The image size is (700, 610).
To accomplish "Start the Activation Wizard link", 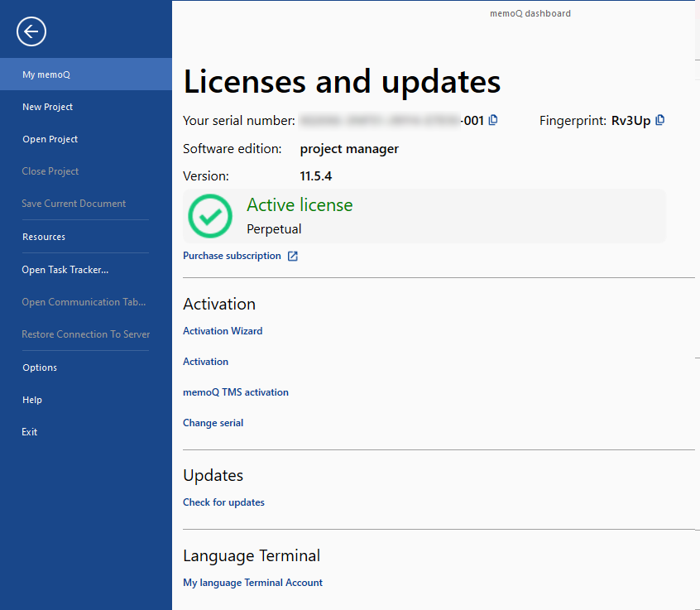I will coord(223,331).
